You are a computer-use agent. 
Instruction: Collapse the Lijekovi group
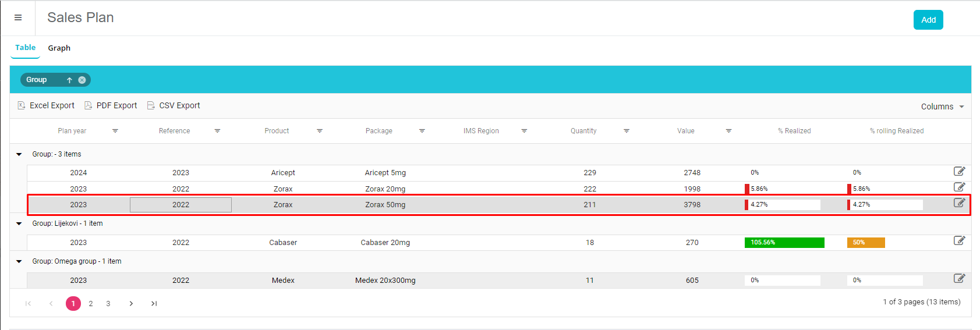[19, 223]
